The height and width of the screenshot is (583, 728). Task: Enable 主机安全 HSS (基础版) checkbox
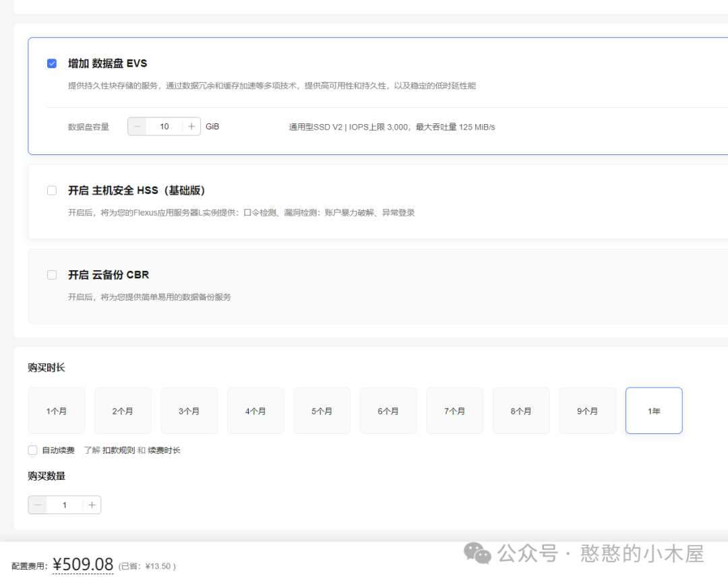(52, 191)
